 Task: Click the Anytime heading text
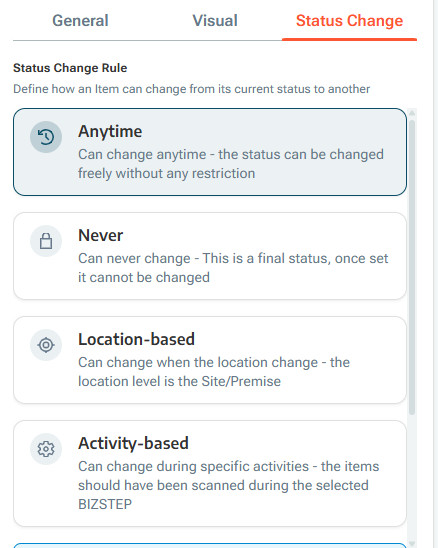pos(110,132)
